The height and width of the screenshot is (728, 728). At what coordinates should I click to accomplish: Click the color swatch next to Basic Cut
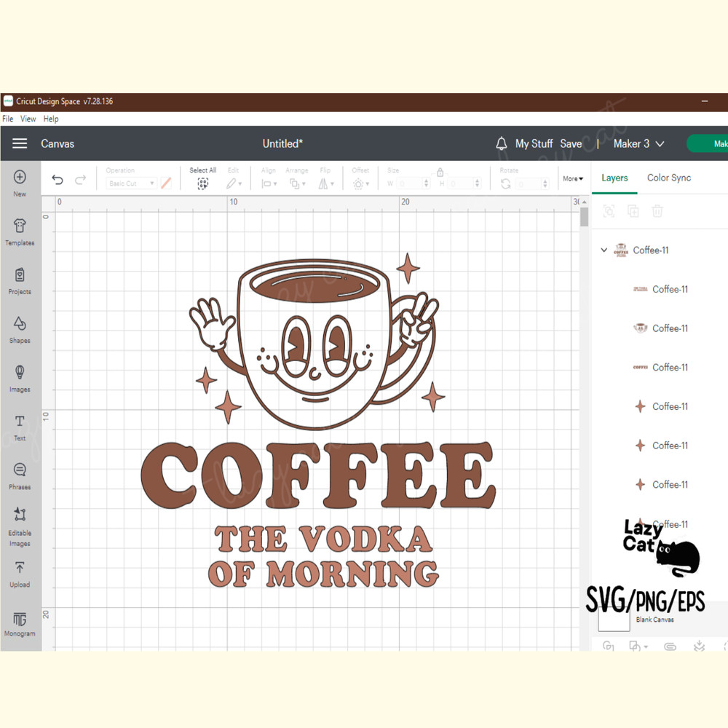tap(166, 183)
